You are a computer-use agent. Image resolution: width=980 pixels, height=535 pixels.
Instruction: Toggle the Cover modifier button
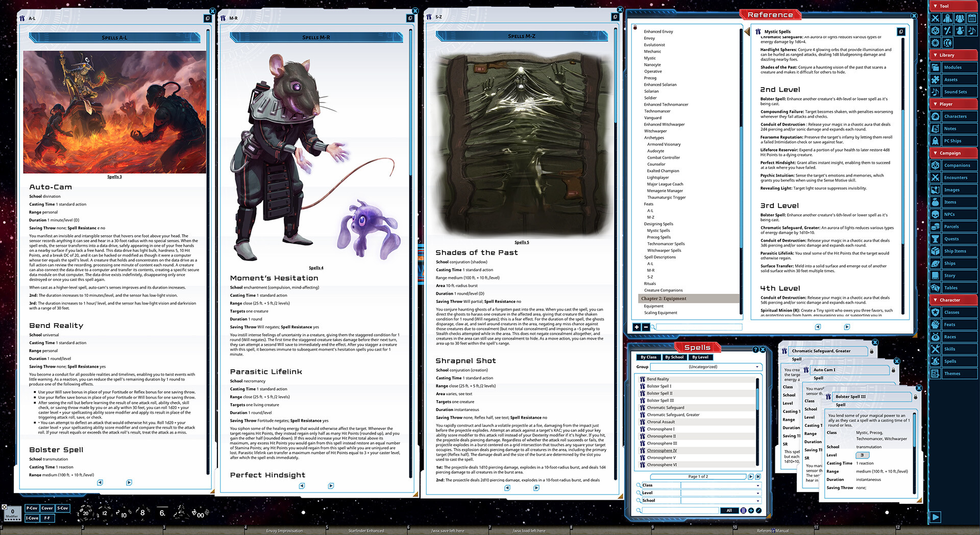47,508
